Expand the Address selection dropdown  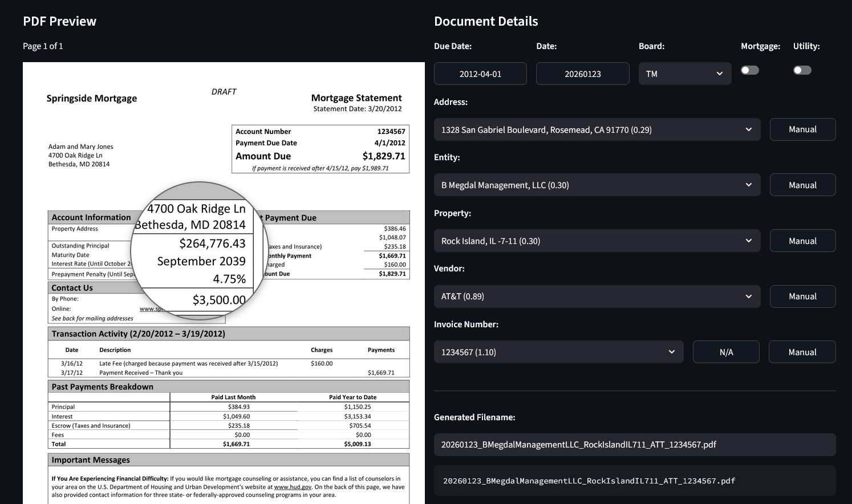tap(597, 129)
